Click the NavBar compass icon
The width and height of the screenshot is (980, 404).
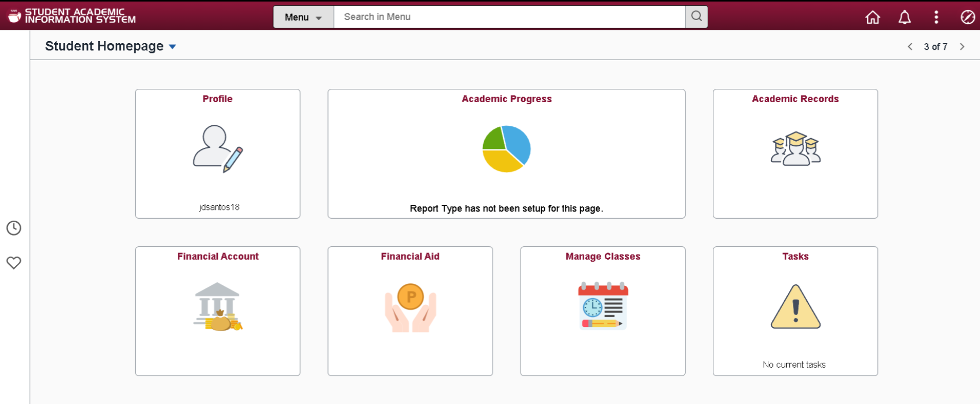[x=968, y=17]
